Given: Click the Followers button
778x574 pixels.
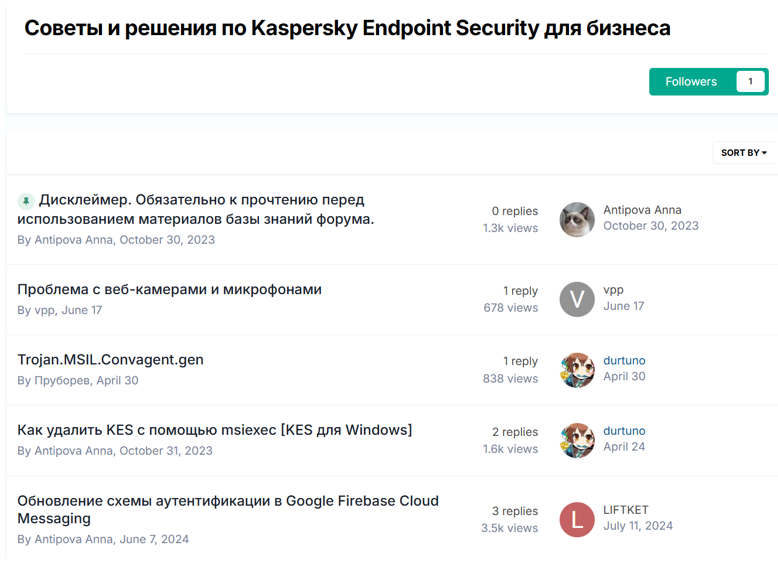Looking at the screenshot, I should 691,82.
